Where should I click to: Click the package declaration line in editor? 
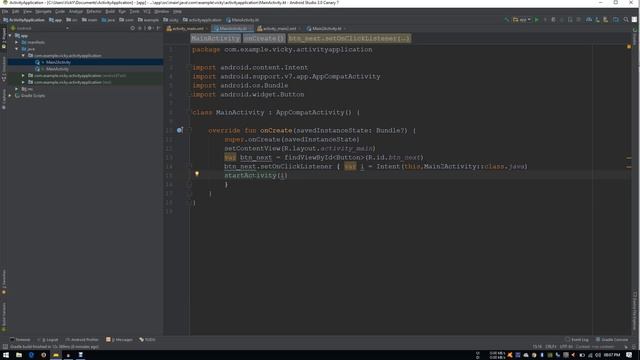pyautogui.click(x=282, y=50)
